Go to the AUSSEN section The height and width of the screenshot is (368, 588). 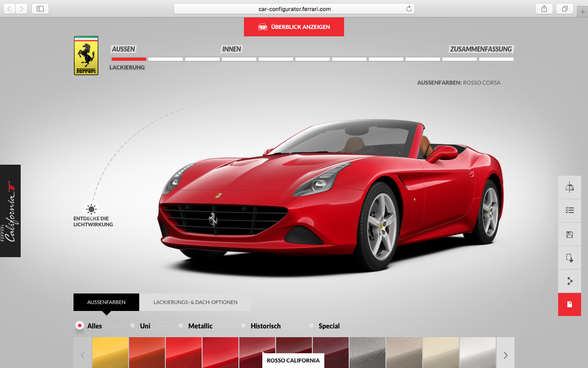point(124,49)
